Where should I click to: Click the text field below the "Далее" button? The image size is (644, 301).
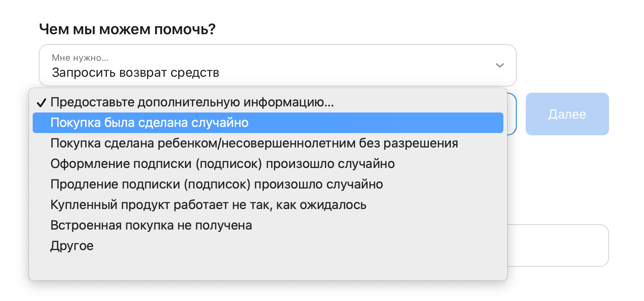tap(558, 246)
